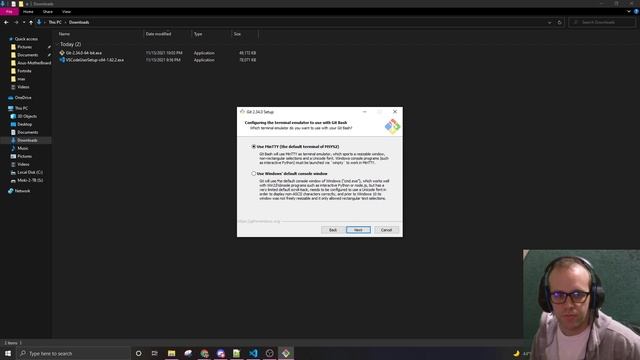Click the Quick Access Toolbar properties icon
Viewport: 640px width, 360px height.
pos(13,4)
